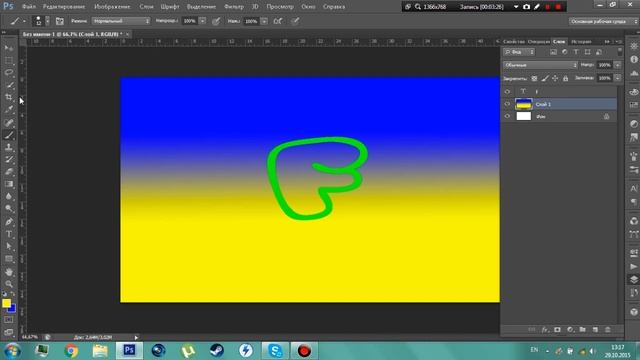
Task: Create new group folder icon
Action: point(582,329)
